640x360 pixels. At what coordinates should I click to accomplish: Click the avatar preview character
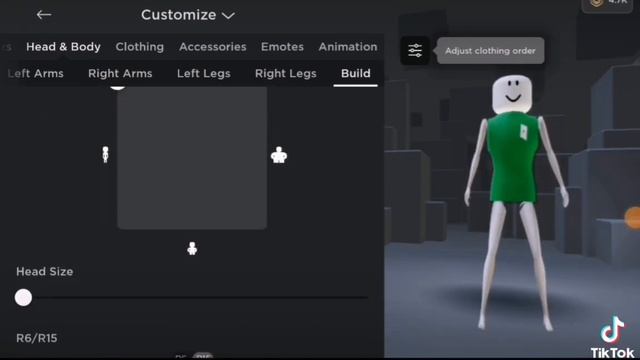click(x=516, y=202)
